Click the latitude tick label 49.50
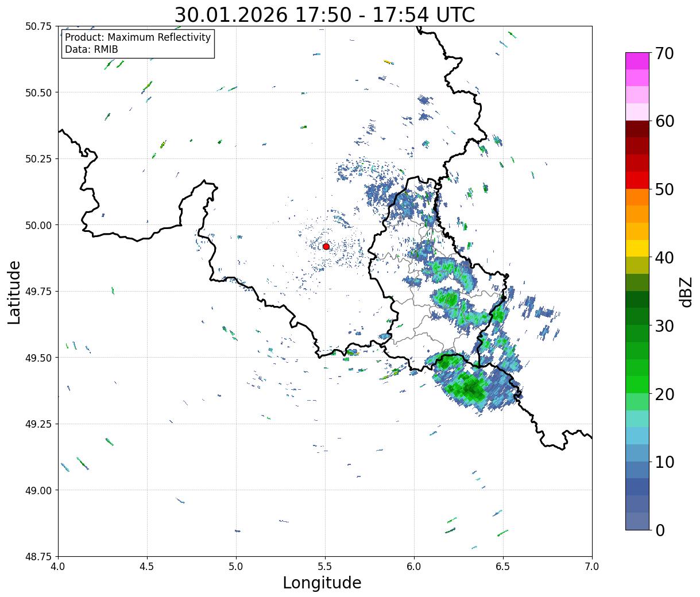The image size is (700, 597). [38, 358]
